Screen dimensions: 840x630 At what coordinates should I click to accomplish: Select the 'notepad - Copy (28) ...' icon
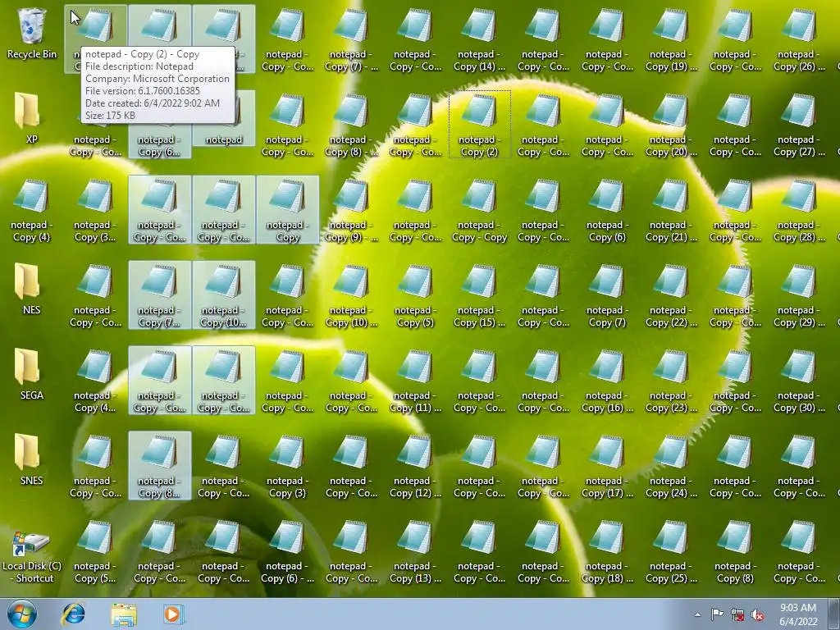[x=799, y=210]
